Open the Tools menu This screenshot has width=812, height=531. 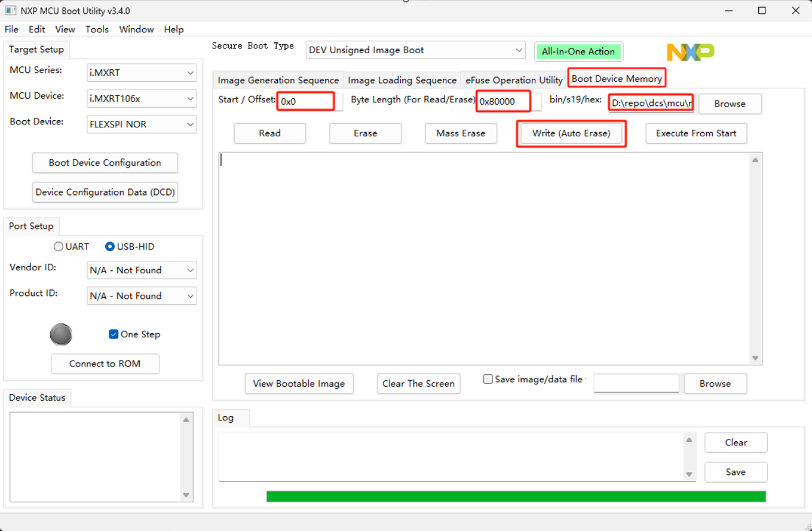click(97, 29)
